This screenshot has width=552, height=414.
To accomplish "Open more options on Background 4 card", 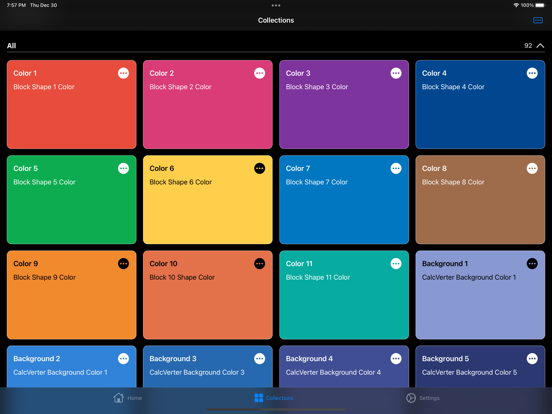I will click(396, 358).
